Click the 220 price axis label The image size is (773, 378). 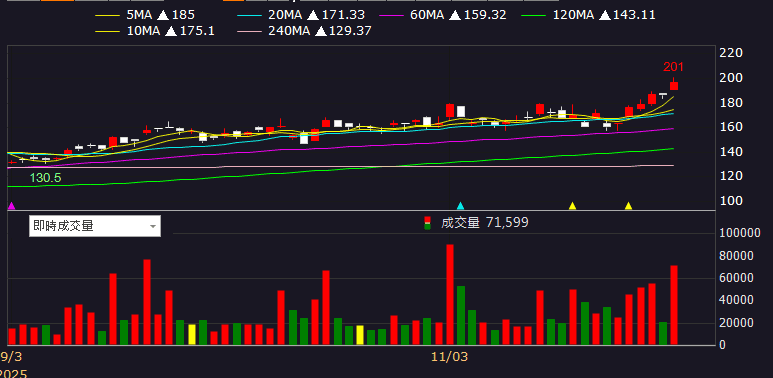(x=732, y=53)
